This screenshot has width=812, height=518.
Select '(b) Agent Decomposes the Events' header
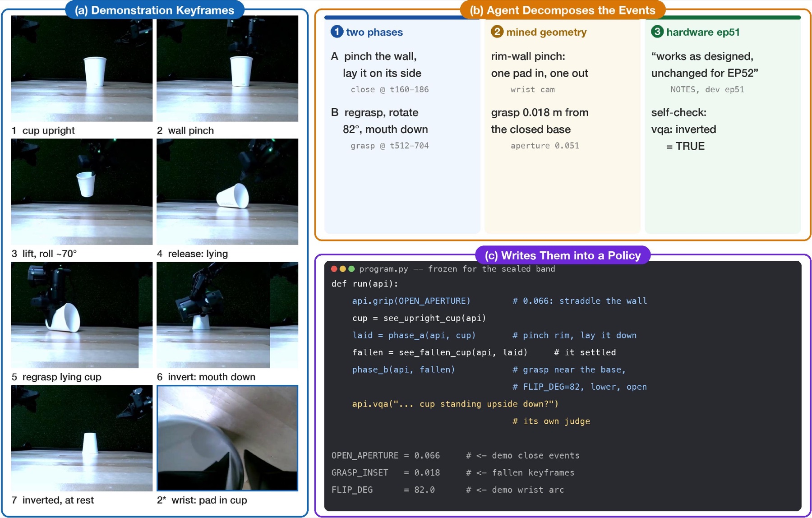point(563,10)
